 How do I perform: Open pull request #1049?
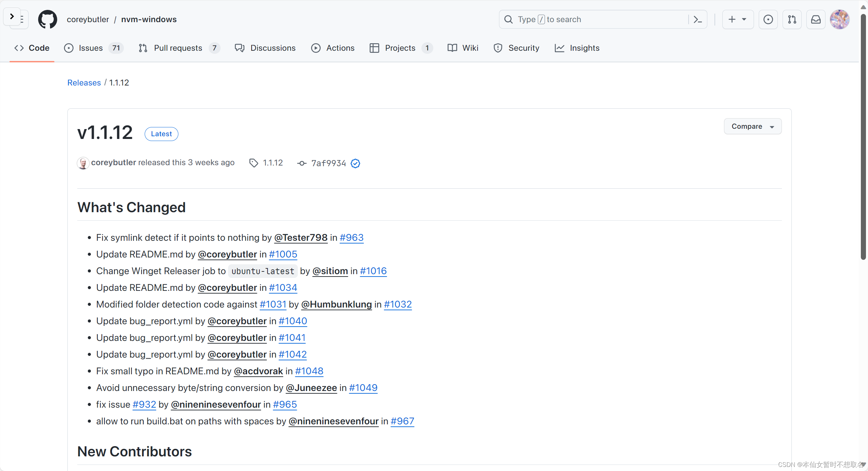(x=363, y=388)
